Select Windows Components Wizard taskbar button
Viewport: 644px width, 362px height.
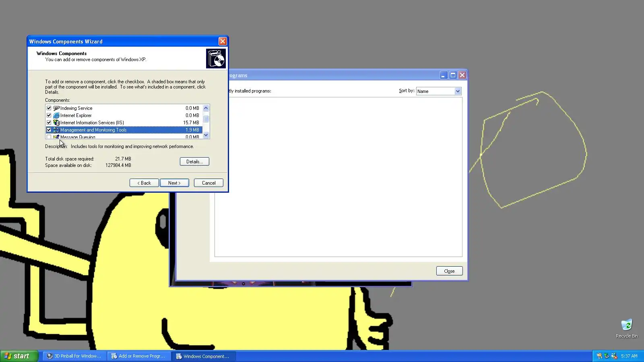(x=203, y=356)
